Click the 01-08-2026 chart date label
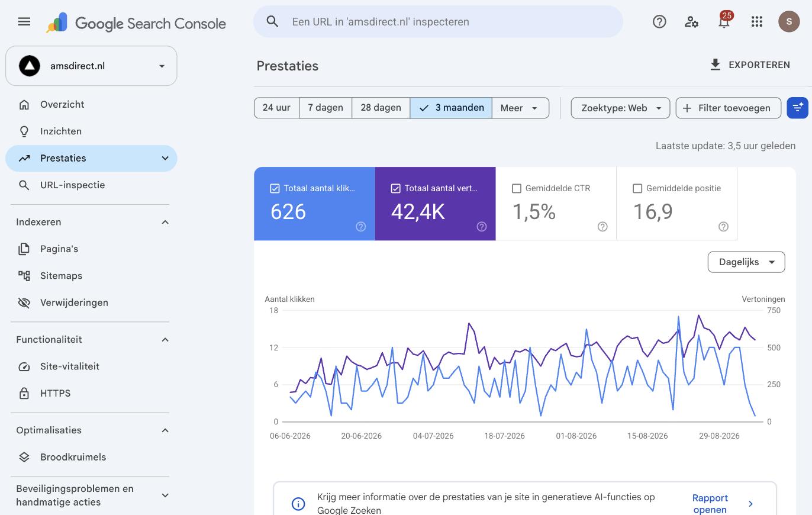Image resolution: width=812 pixels, height=515 pixels. [x=576, y=436]
